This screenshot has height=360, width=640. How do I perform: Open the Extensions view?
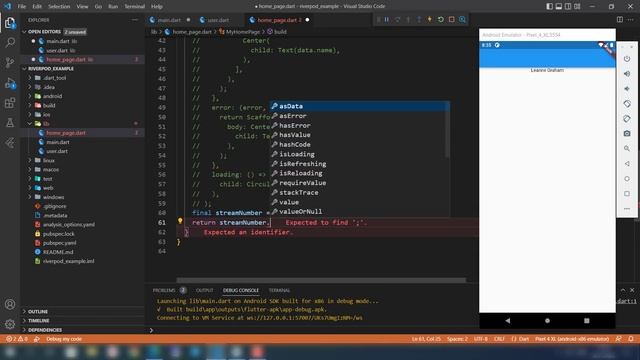coord(10,103)
